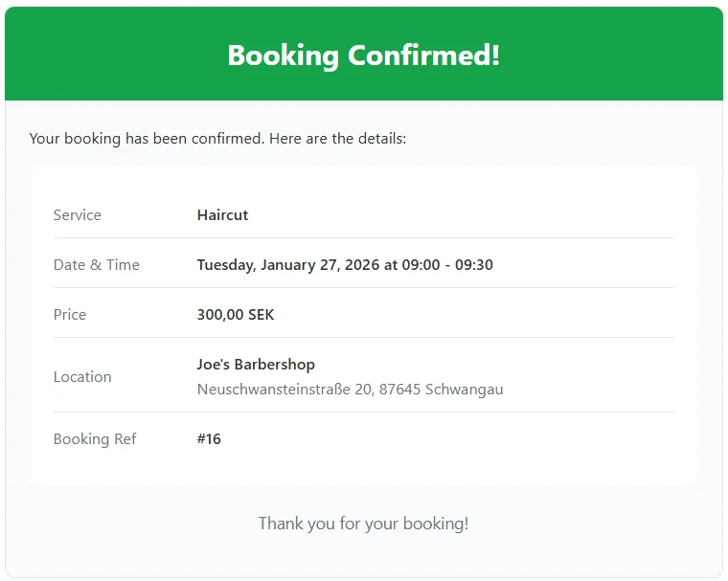Click the word Confirmed! in the header
Screen dimensions: 728x581
coord(424,56)
